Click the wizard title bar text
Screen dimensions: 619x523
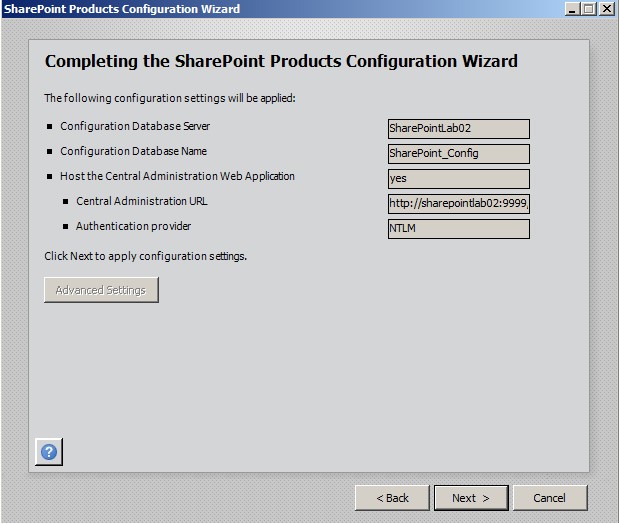tap(120, 9)
